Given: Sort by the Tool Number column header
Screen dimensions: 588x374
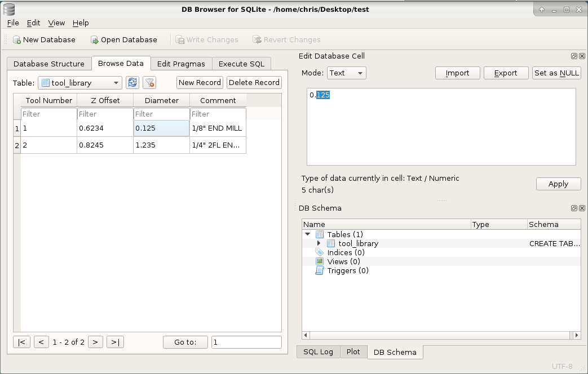Looking at the screenshot, I should [x=48, y=100].
